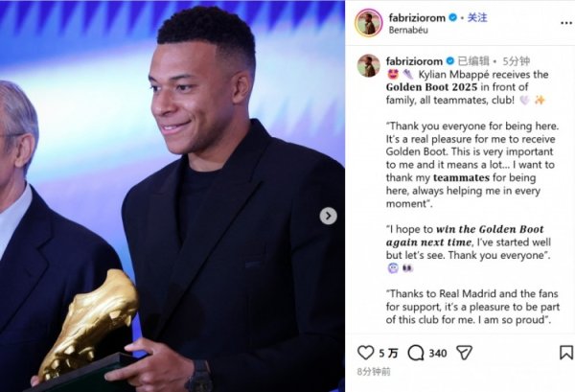The height and width of the screenshot is (392, 575).
Task: Click the avatar beside the caption
Action: [369, 65]
